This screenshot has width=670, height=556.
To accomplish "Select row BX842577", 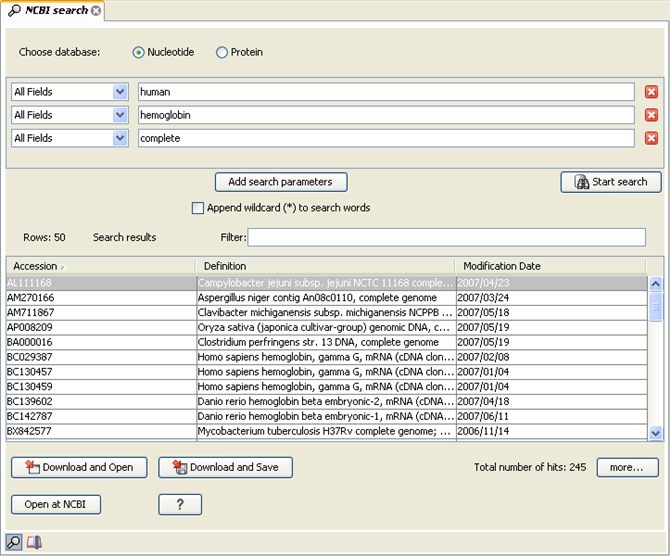I will (327, 431).
